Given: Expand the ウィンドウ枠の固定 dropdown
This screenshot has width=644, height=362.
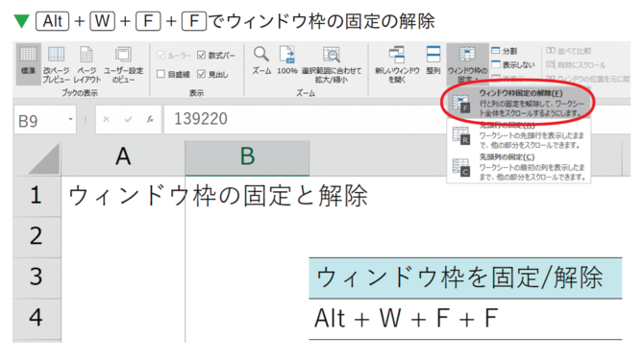Looking at the screenshot, I should pos(467,63).
